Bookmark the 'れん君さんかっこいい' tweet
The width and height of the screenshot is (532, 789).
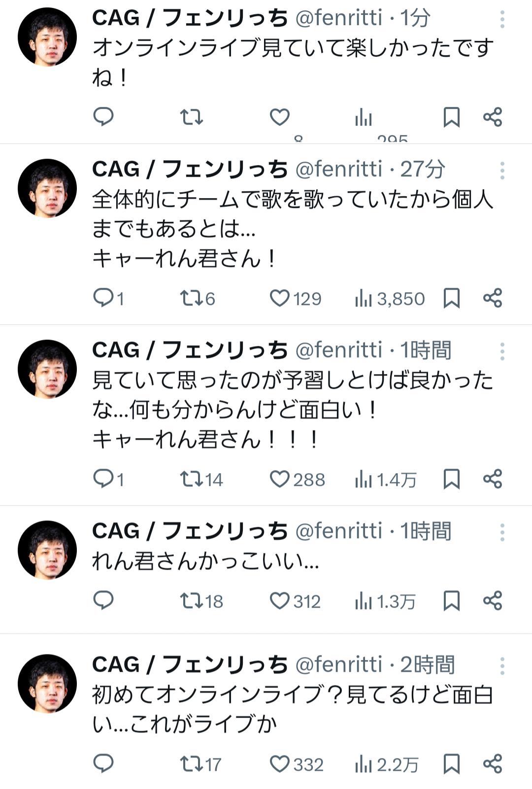[452, 601]
